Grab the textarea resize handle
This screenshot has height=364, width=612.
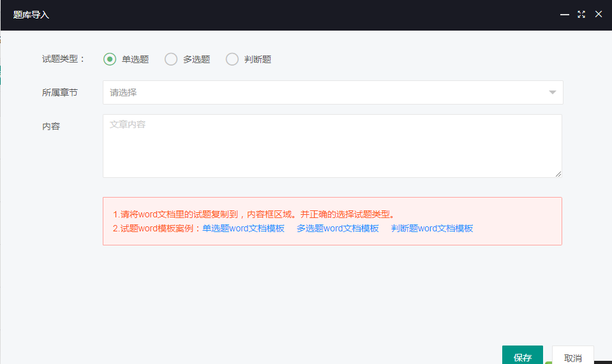coord(558,174)
